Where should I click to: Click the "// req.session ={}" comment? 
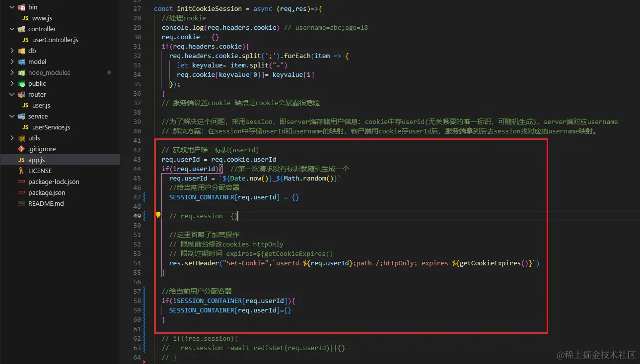[204, 216]
